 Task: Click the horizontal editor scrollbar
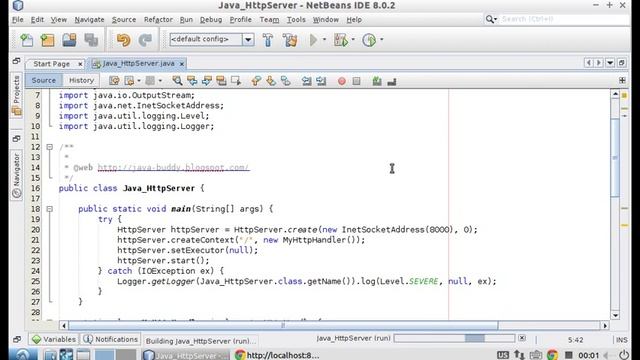click(283, 325)
